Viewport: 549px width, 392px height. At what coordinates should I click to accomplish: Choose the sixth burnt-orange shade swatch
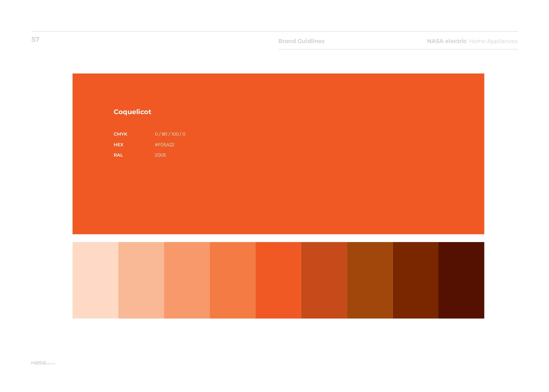(324, 280)
